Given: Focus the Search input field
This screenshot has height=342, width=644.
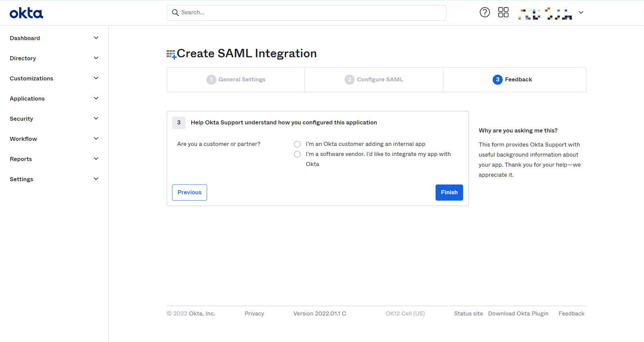Looking at the screenshot, I should pos(306,13).
